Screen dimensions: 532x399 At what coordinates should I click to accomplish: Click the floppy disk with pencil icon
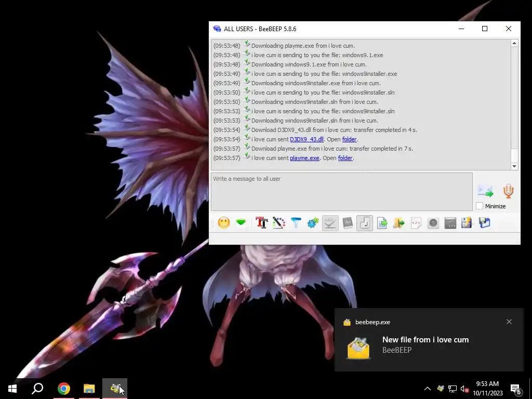[x=467, y=223]
